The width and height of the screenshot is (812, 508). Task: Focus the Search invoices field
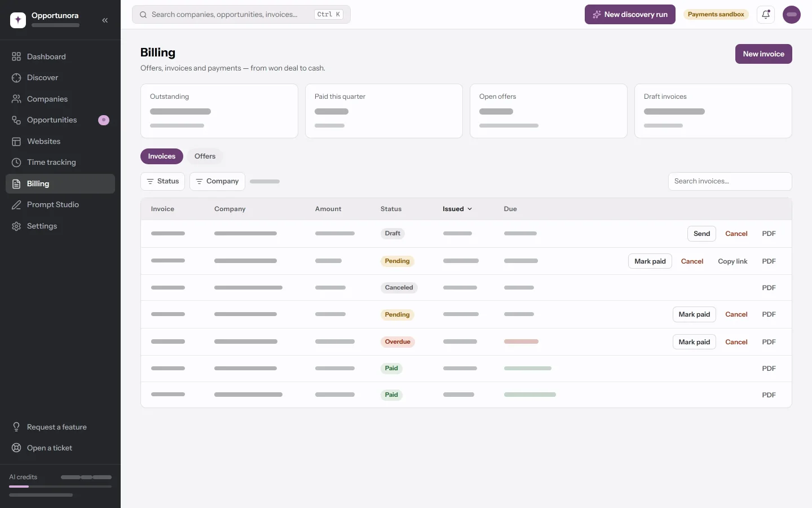(x=730, y=181)
